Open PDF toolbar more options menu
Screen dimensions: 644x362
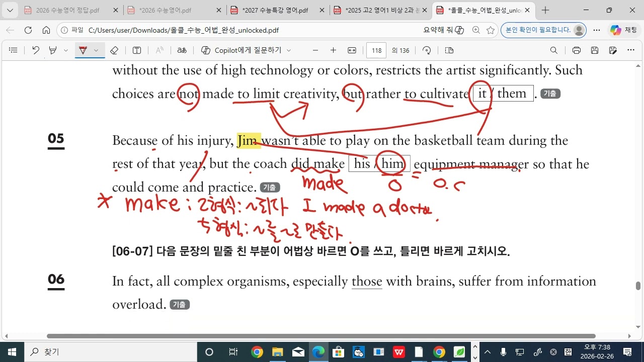pos(631,50)
